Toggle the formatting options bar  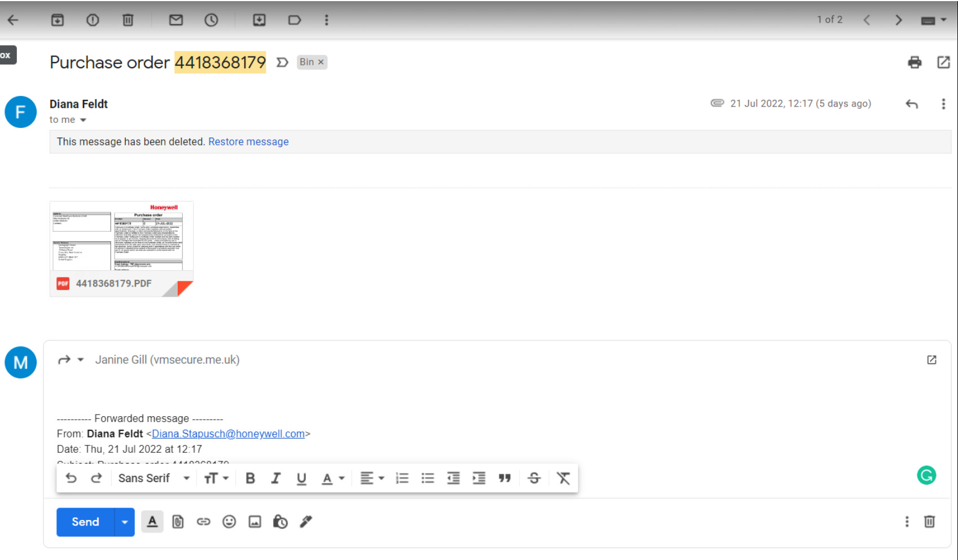point(152,522)
